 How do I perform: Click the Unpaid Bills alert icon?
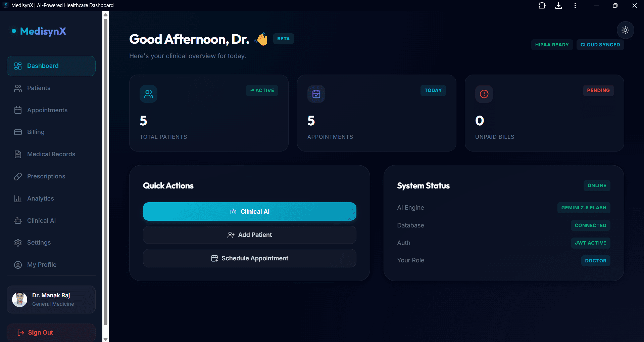coord(484,94)
